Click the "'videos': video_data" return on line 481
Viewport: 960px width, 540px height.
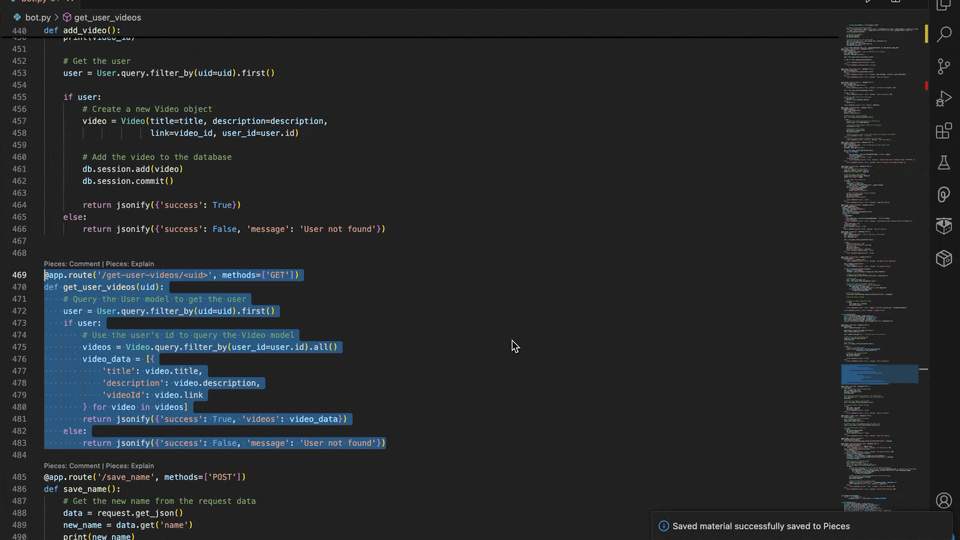coord(214,419)
